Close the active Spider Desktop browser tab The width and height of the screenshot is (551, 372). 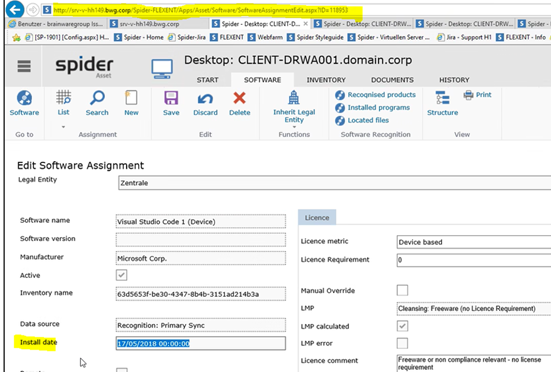305,24
